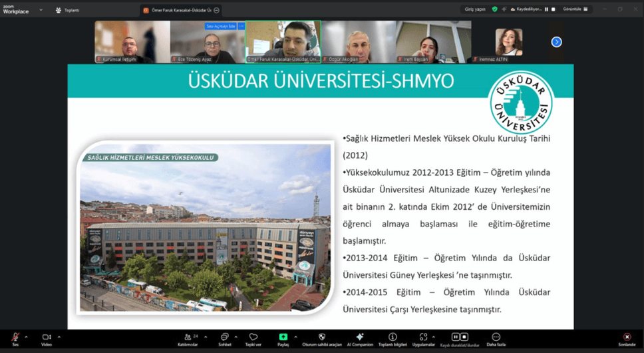Click the Giriş yapın sign-in button
644x353 pixels.
[475, 9]
